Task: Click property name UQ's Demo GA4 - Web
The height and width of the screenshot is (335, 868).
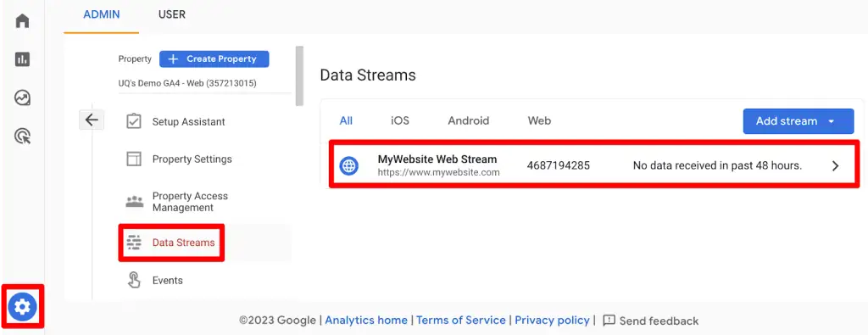Action: pyautogui.click(x=187, y=83)
